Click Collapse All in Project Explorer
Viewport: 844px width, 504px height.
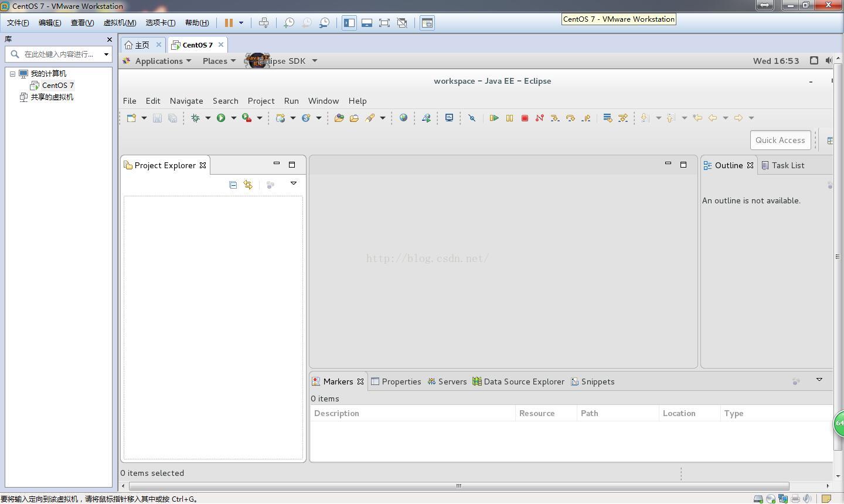(x=233, y=185)
